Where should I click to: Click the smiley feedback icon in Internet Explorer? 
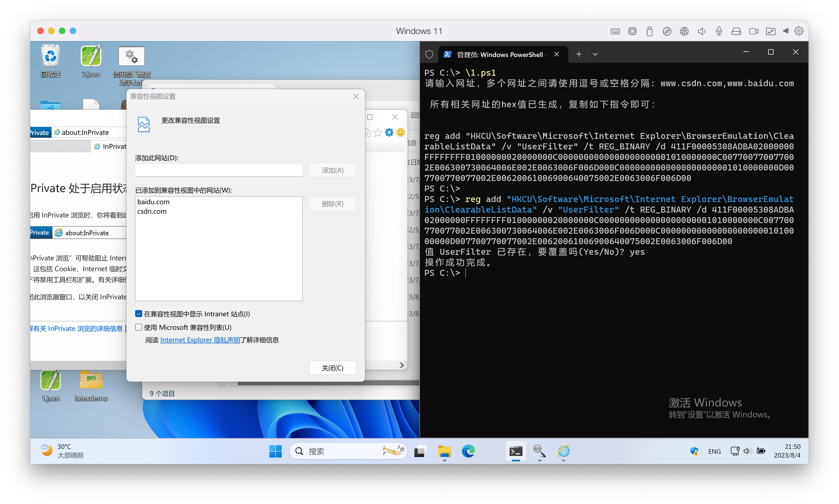400,132
